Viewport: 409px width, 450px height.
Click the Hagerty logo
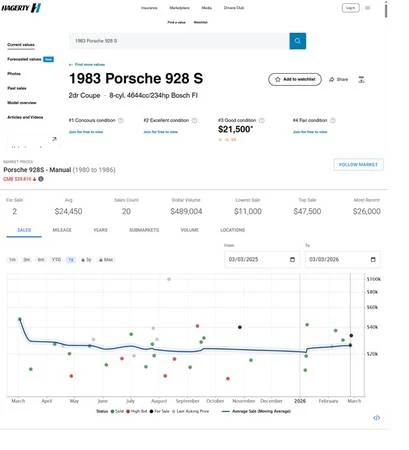(21, 8)
